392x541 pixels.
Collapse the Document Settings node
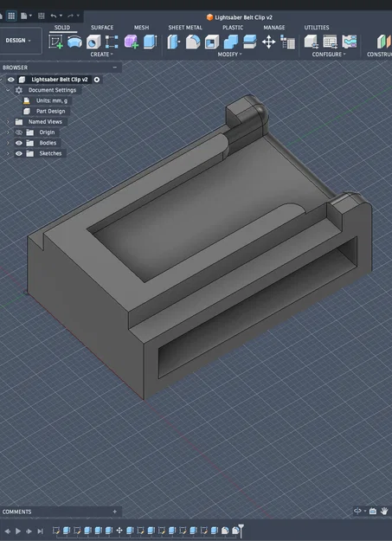[8, 90]
